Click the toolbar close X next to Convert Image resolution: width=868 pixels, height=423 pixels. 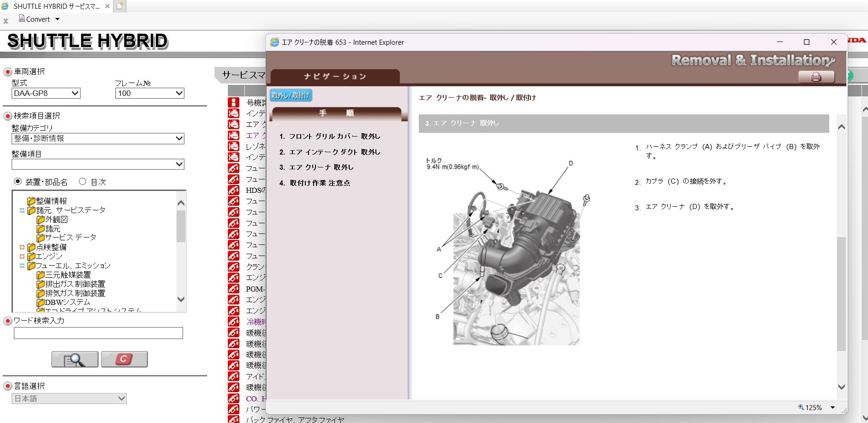point(6,21)
